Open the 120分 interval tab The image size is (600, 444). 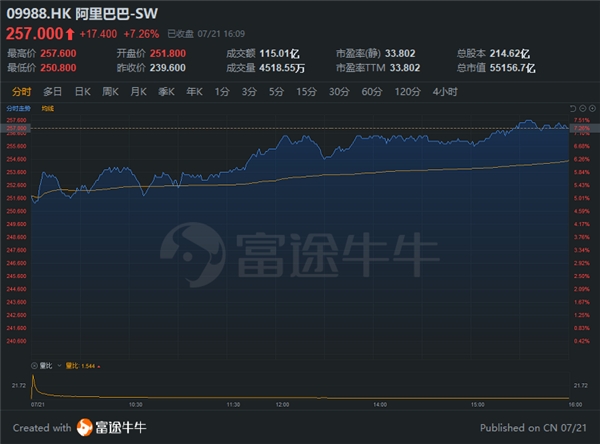pyautogui.click(x=408, y=92)
